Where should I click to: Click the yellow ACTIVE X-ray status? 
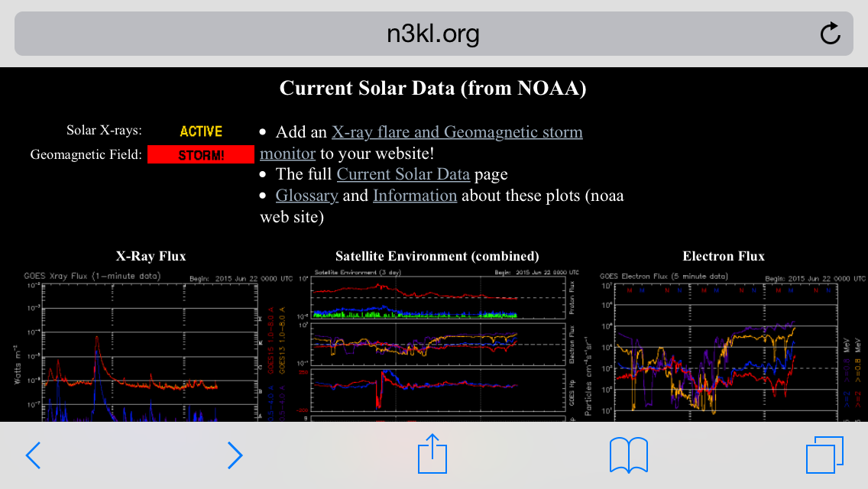coord(201,131)
